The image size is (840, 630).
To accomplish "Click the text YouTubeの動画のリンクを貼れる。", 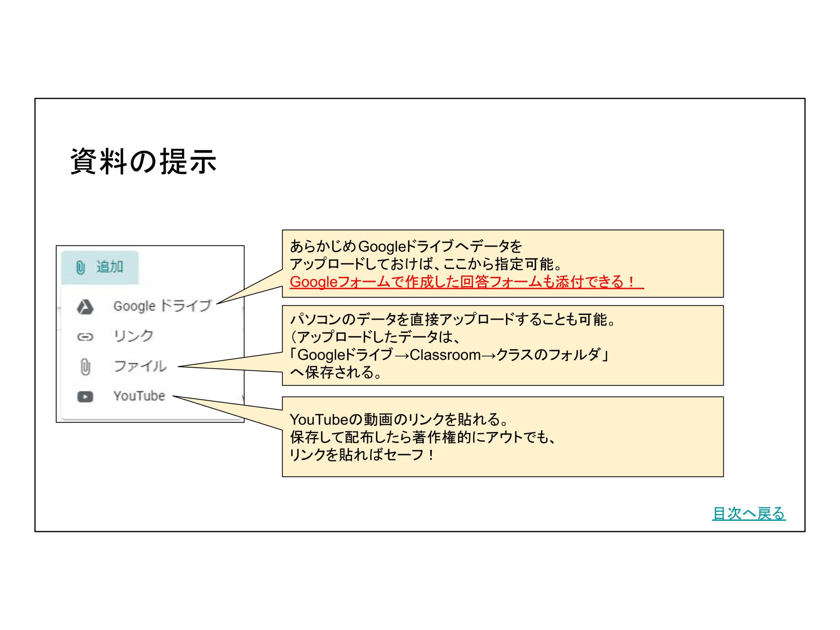I will tap(399, 420).
